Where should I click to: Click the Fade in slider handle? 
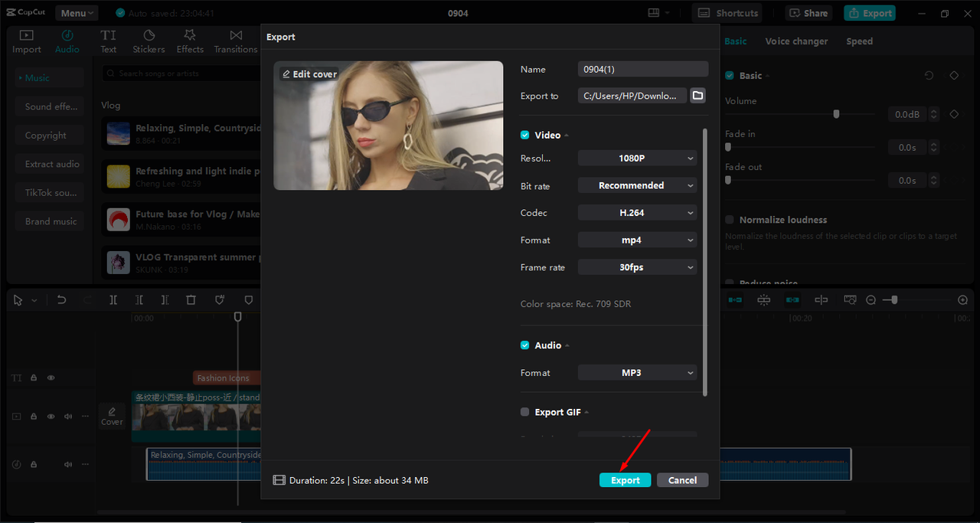pos(728,147)
